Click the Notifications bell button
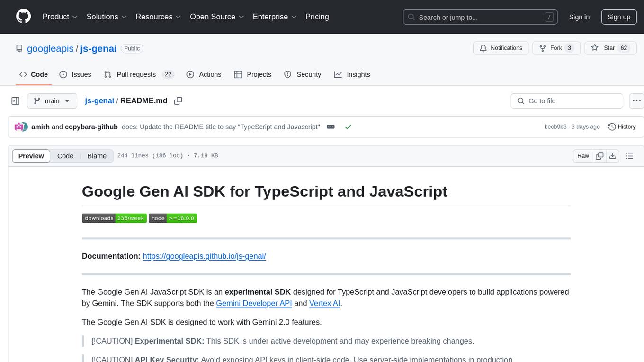 coord(501,48)
